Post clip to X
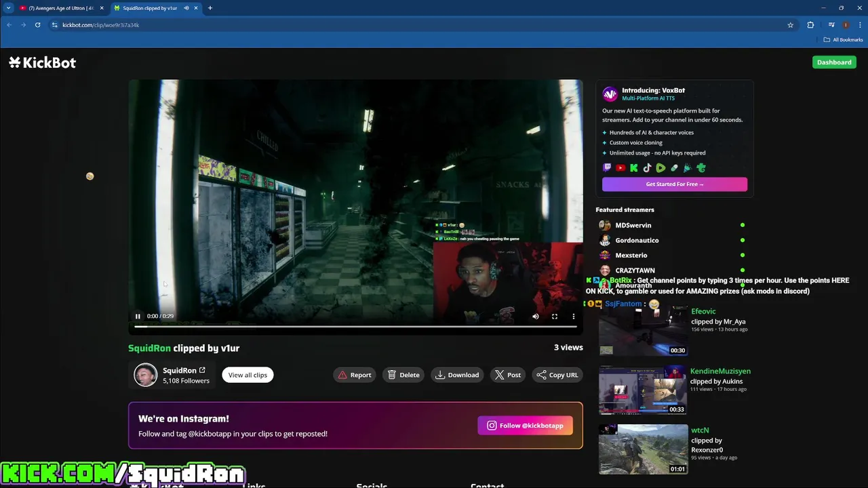The height and width of the screenshot is (488, 868). (508, 375)
